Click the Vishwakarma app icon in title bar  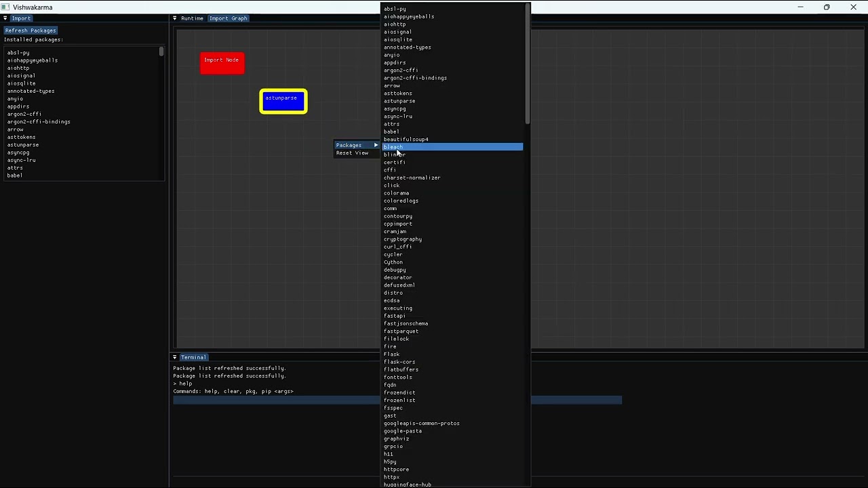click(x=5, y=7)
